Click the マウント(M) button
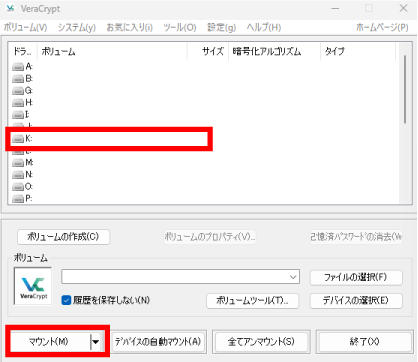 50,342
